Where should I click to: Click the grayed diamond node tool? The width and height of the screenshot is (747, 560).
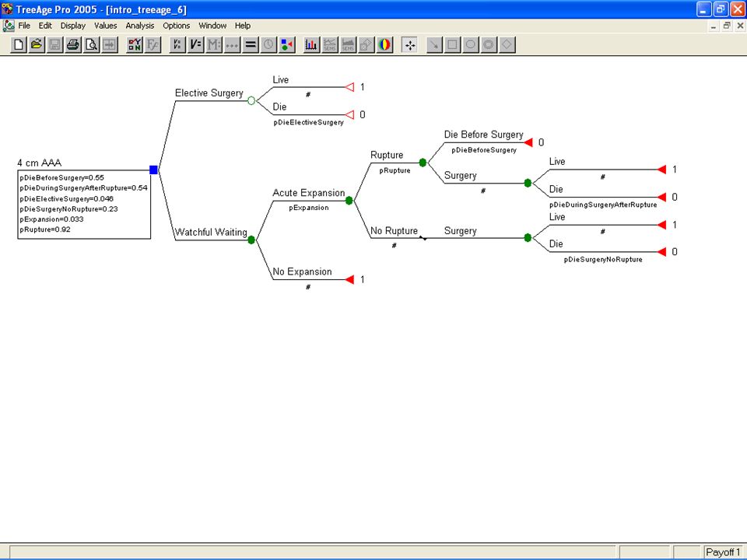(x=507, y=45)
